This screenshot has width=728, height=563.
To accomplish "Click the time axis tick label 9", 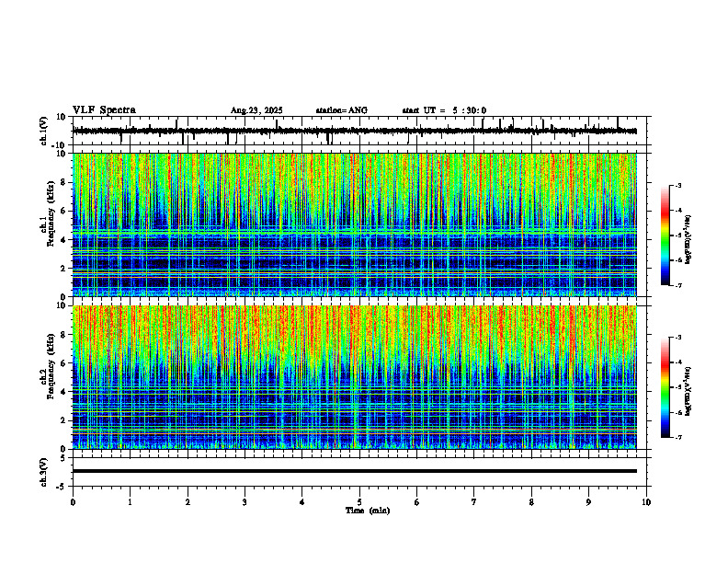I will 588,502.
